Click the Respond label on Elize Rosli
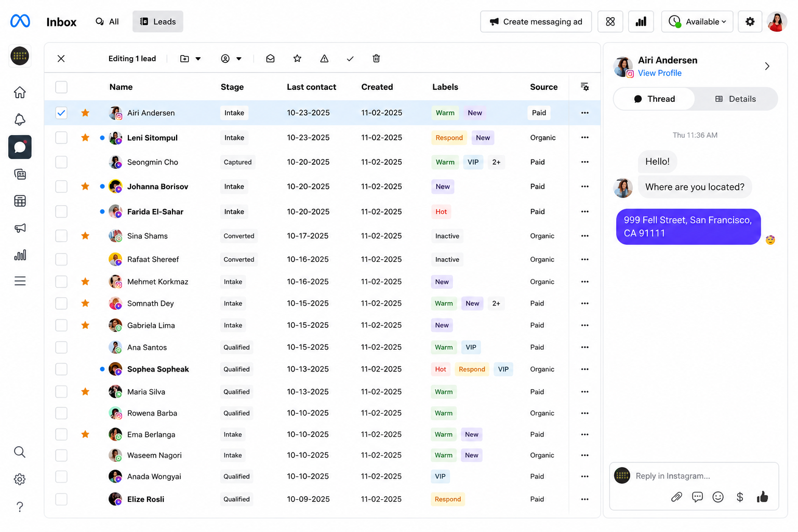The height and width of the screenshot is (532, 798). [x=448, y=499]
